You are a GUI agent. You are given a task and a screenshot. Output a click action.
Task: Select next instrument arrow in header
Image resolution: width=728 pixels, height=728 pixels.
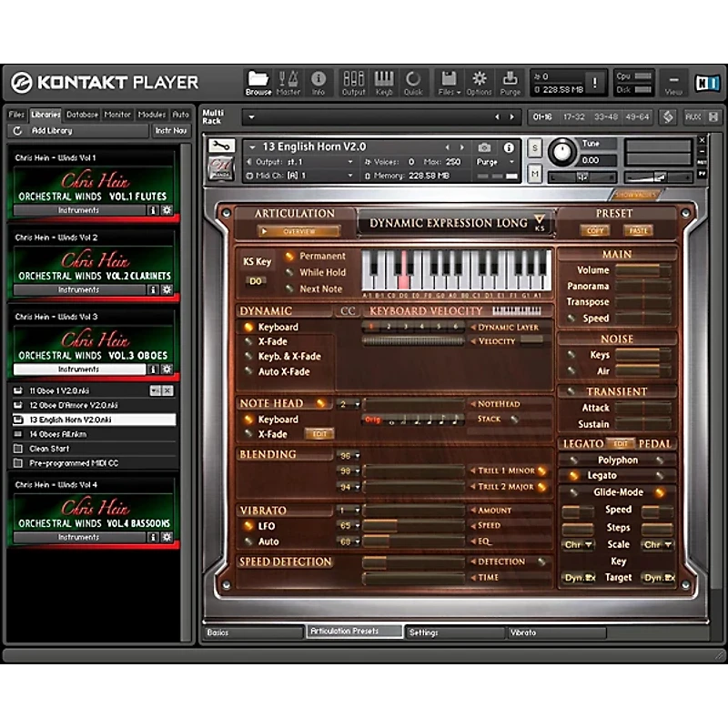[462, 147]
